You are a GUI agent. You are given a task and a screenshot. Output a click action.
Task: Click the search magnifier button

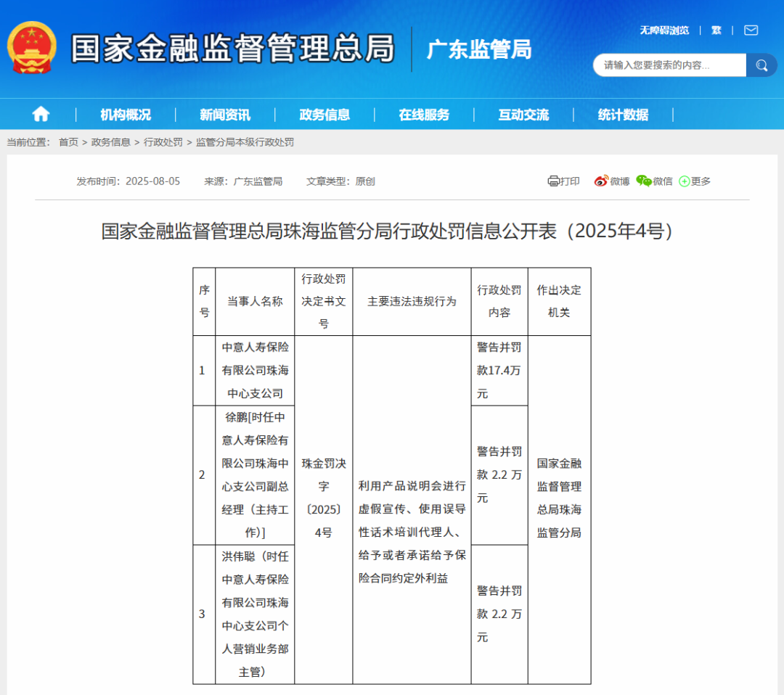tap(761, 65)
